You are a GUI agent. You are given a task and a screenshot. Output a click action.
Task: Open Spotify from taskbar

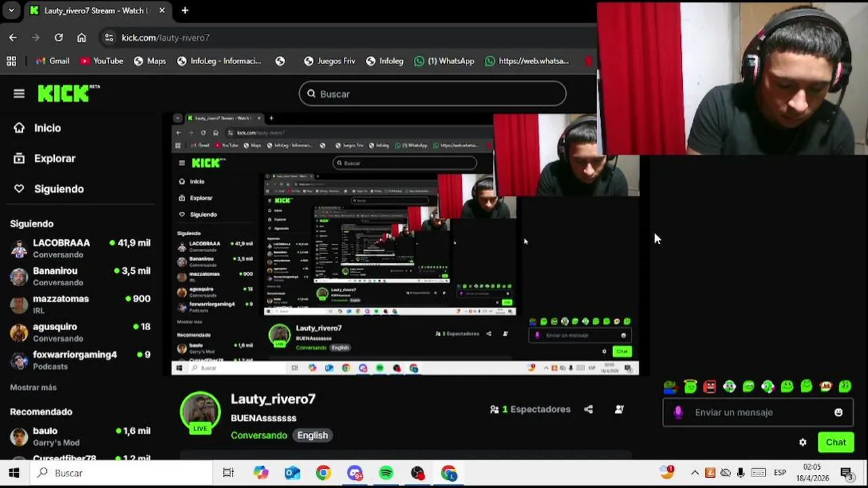[x=386, y=473]
